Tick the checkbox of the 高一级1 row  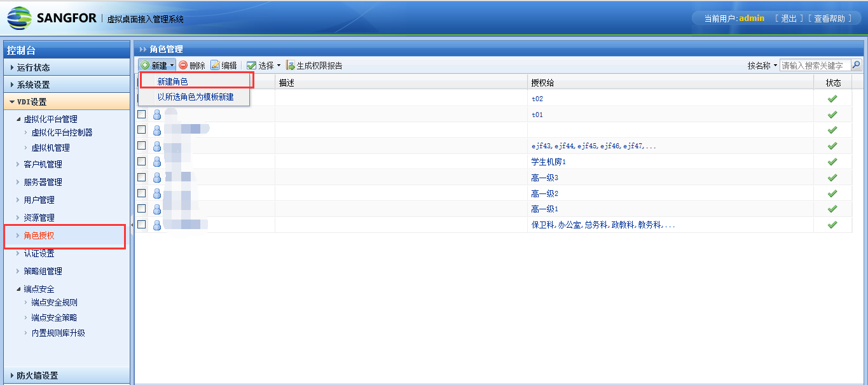[x=141, y=209]
